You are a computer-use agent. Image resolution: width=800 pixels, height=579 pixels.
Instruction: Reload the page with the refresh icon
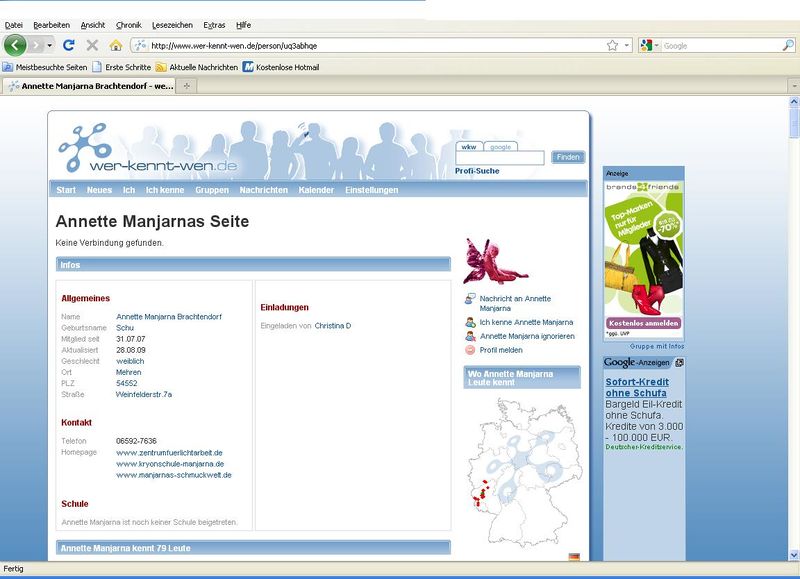pos(69,45)
